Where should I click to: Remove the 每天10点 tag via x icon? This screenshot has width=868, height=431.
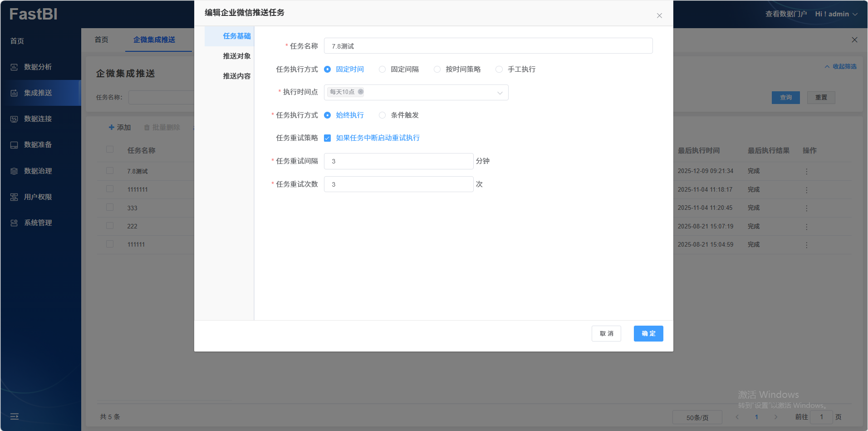tap(361, 92)
